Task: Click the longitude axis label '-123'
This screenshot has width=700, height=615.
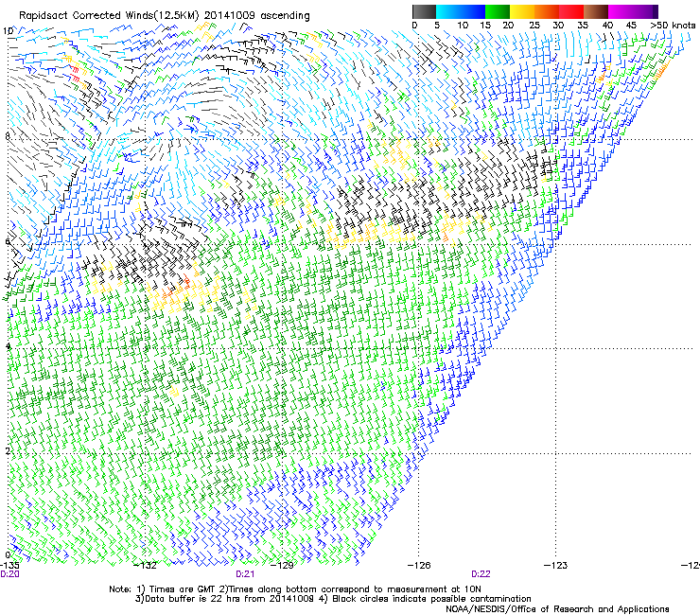Action: click(x=556, y=566)
